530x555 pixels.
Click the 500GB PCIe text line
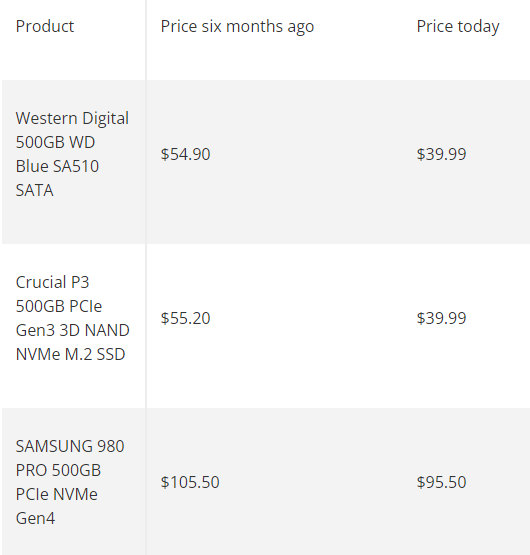click(59, 306)
